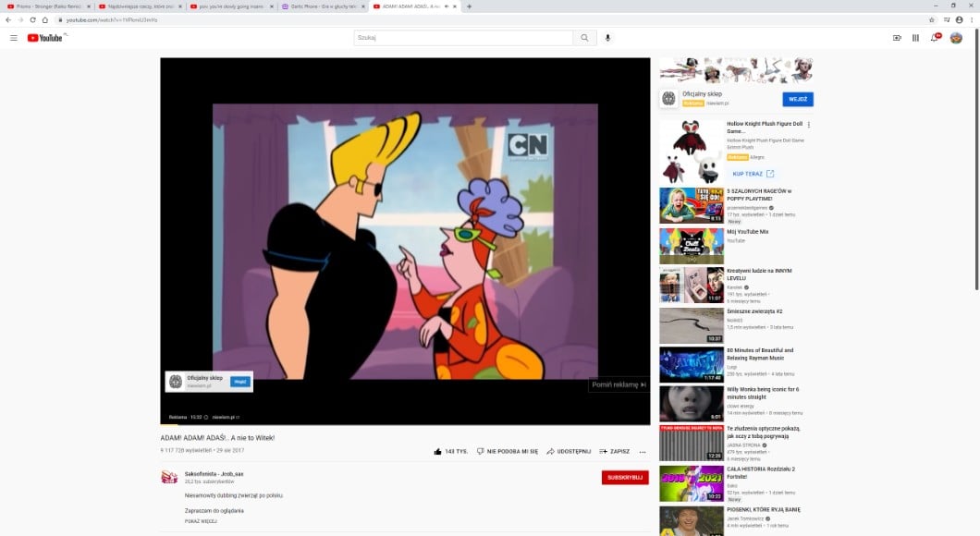This screenshot has width=980, height=536.
Task: Open the YouTube hamburger guide menu
Action: 13,38
